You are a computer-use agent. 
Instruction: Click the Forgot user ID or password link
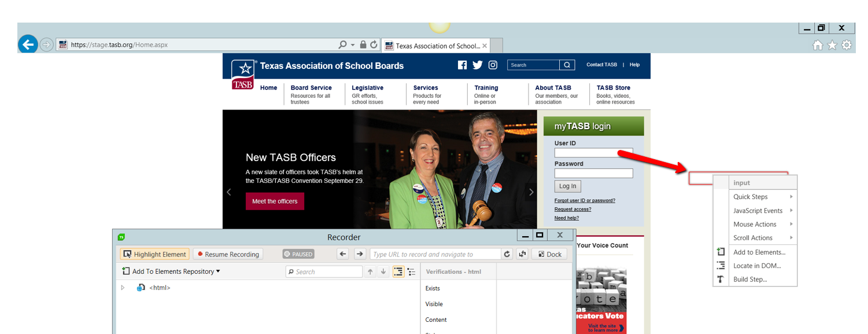[x=585, y=200]
